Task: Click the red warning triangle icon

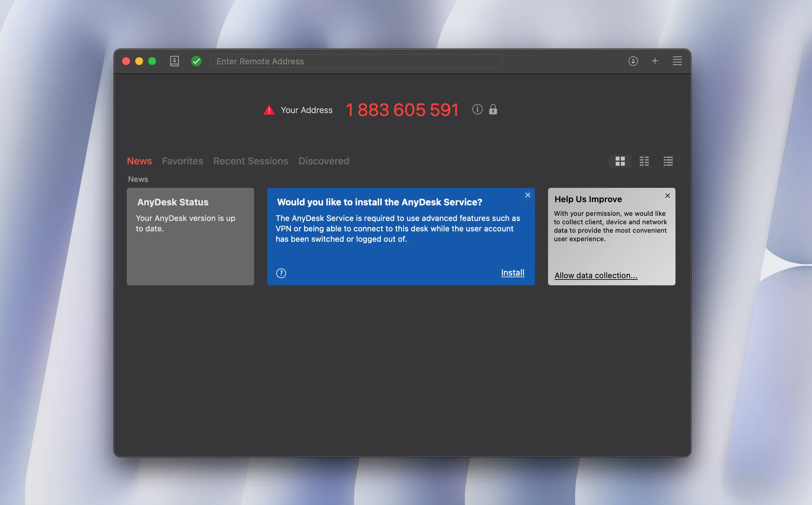Action: (269, 110)
